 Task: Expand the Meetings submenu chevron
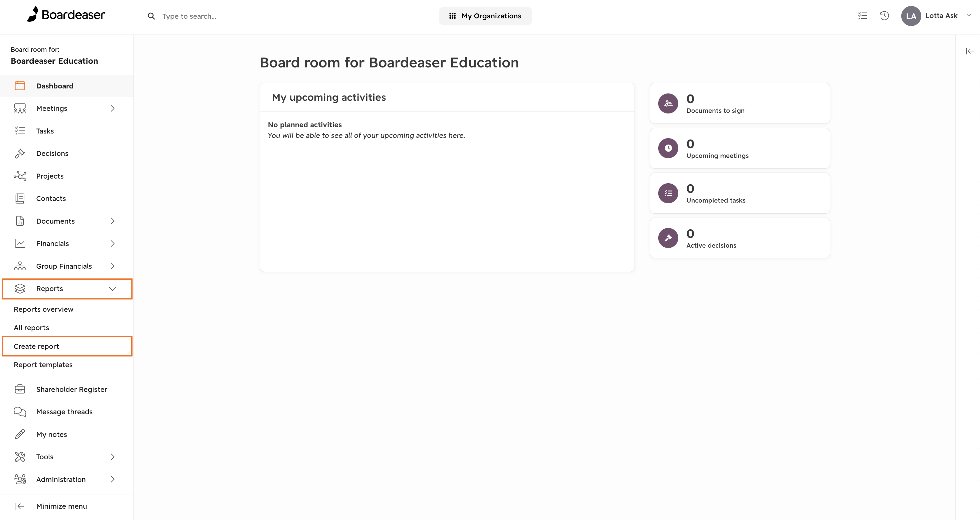click(x=112, y=108)
